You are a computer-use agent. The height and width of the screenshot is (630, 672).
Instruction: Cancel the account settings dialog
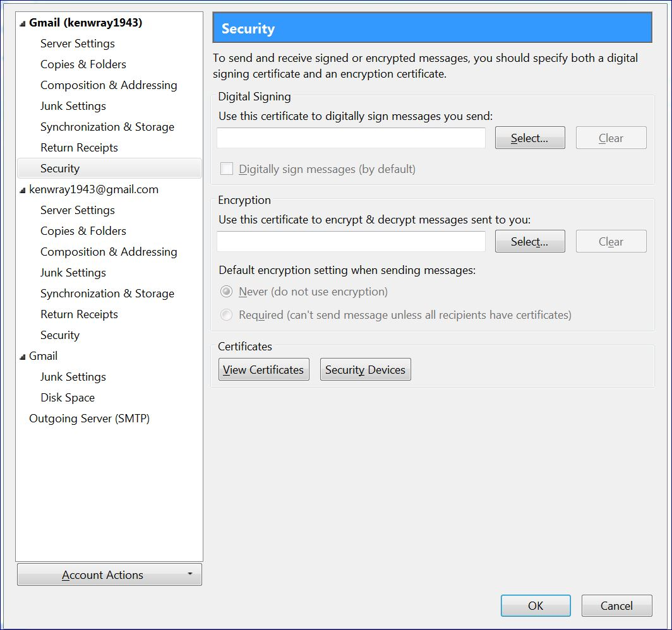(x=616, y=606)
